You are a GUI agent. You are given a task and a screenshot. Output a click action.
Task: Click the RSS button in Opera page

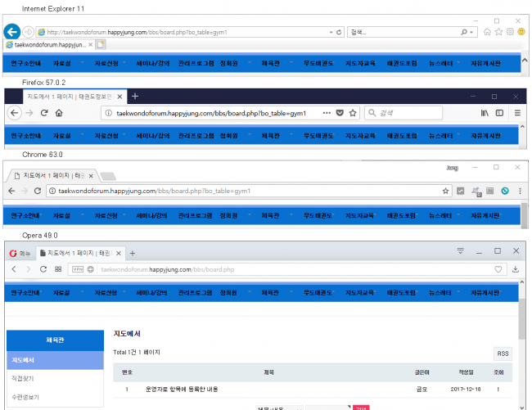coord(503,354)
